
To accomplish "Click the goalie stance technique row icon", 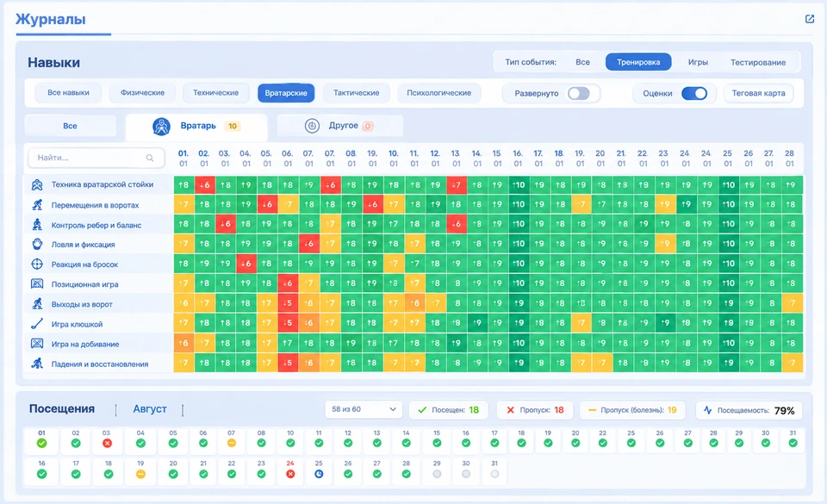I will (x=37, y=184).
